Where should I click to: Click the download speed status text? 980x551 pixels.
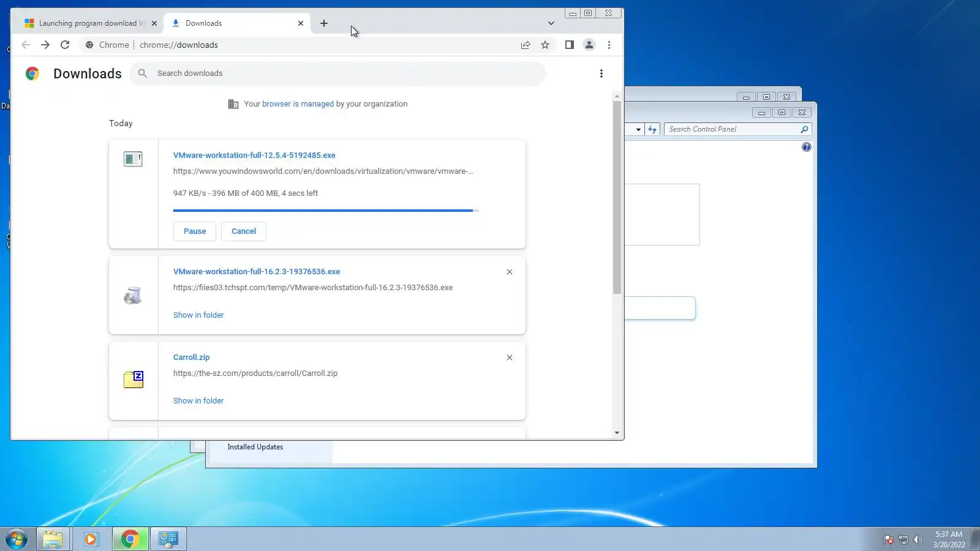[245, 193]
